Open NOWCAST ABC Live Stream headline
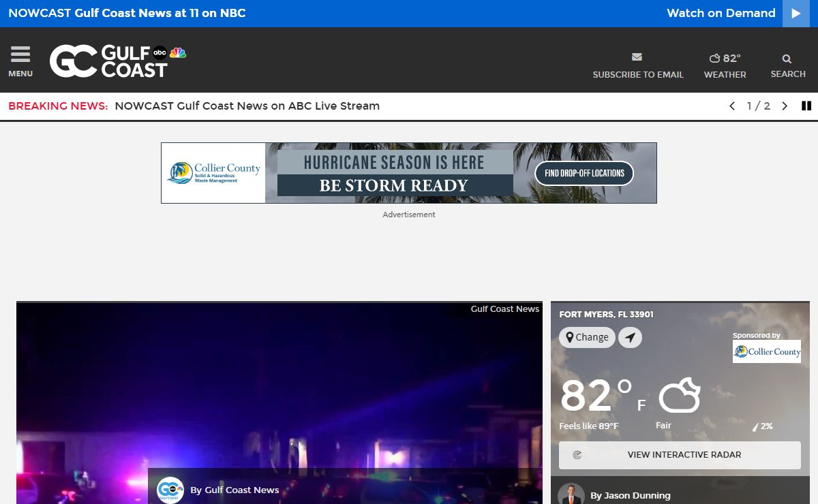This screenshot has width=818, height=504. tap(247, 106)
